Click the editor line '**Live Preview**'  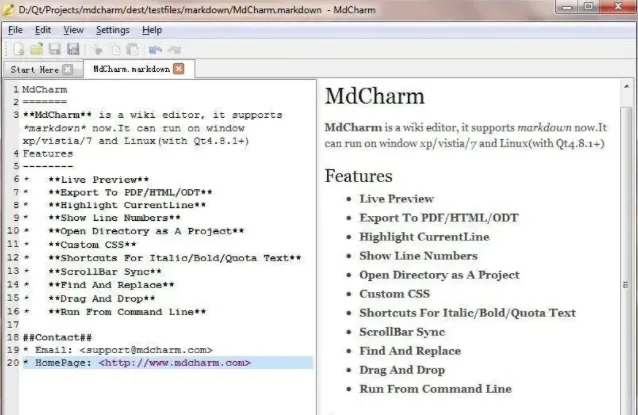coord(99,179)
